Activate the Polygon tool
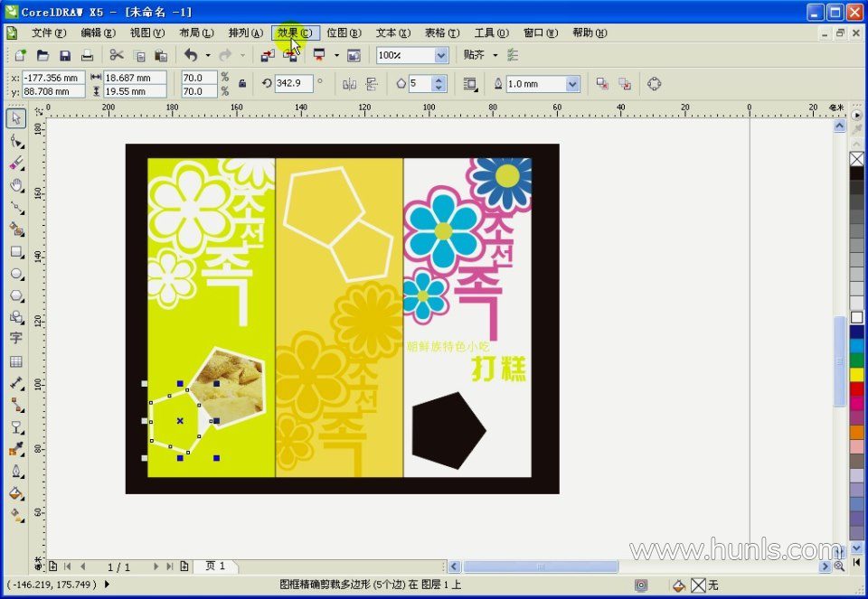Viewport: 868px width, 599px height. 15,295
